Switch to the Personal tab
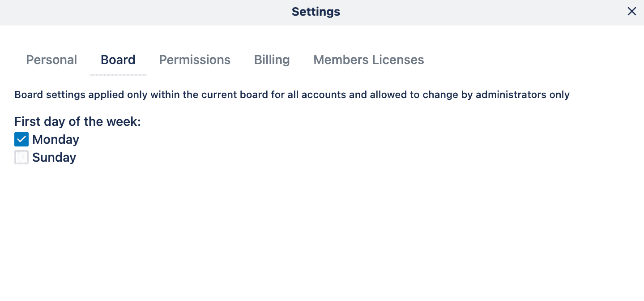The width and height of the screenshot is (644, 301). (51, 60)
